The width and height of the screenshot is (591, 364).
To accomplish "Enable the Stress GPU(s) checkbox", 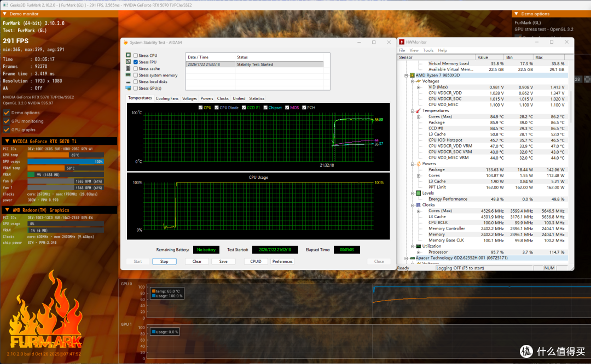I will coord(136,88).
